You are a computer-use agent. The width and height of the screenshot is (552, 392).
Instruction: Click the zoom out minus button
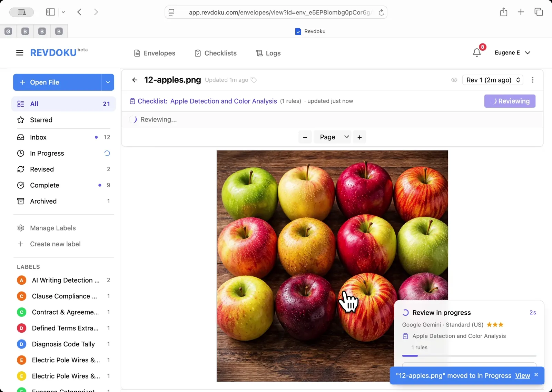pyautogui.click(x=305, y=137)
